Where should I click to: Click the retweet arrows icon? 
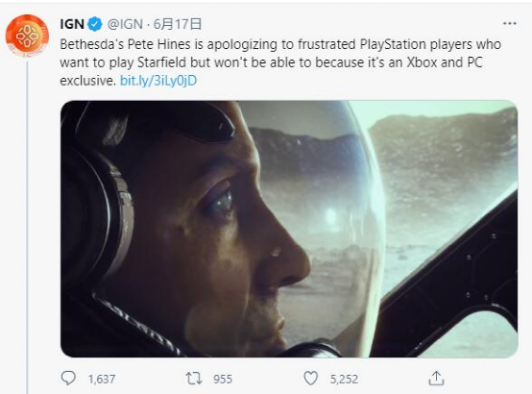194,379
